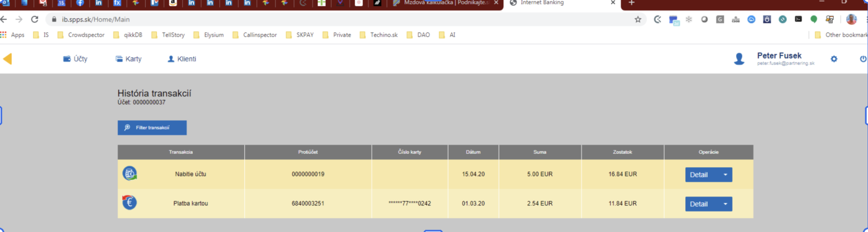Click the Číslo karty column header
Screen dimensions: 868x232
410,152
